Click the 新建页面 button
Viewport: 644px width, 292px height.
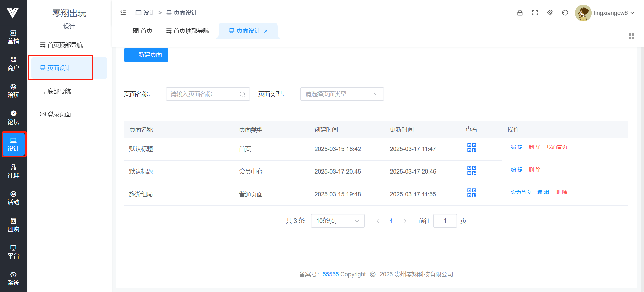click(146, 55)
